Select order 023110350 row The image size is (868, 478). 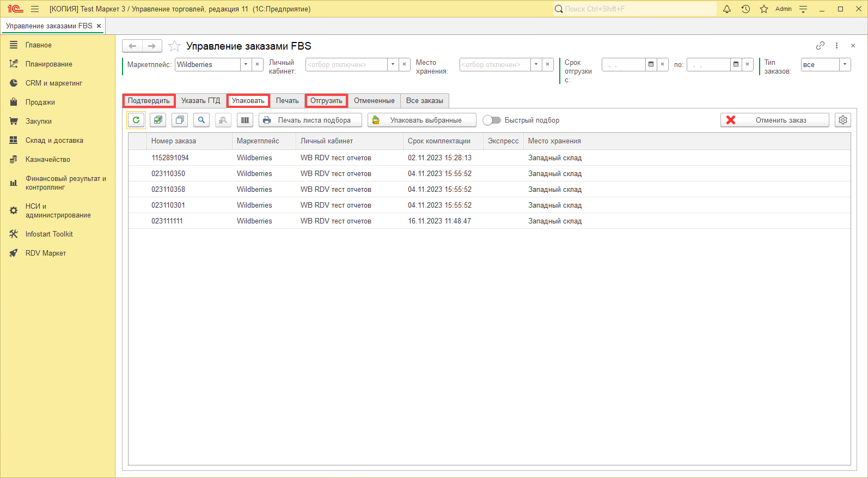pyautogui.click(x=490, y=173)
